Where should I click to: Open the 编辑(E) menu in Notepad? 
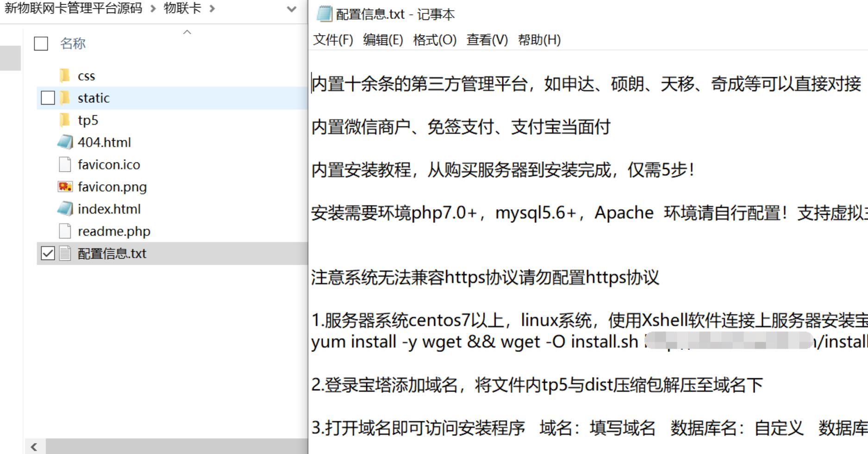tap(383, 40)
